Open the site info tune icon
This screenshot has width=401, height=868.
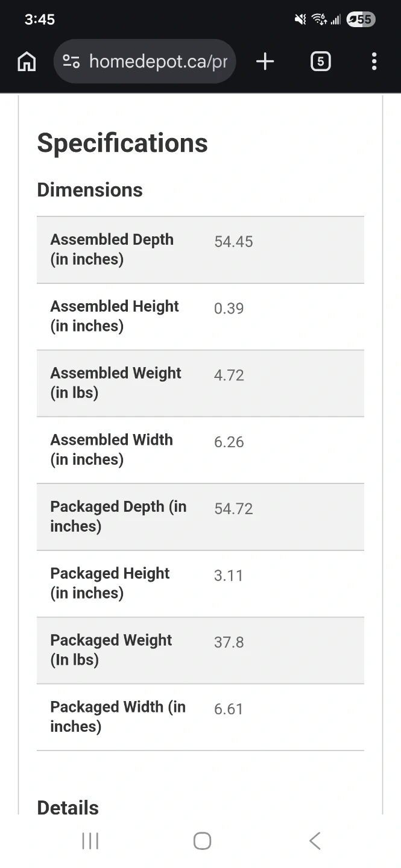(71, 61)
